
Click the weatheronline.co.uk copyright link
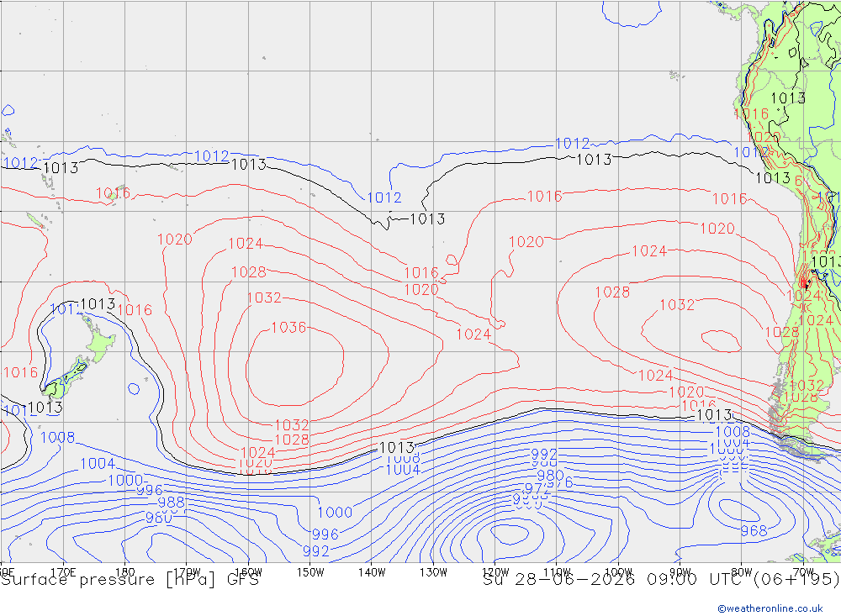tap(770, 608)
